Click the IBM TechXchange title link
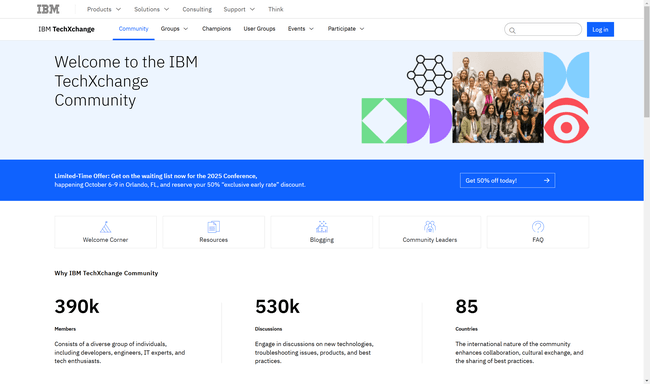 tap(66, 29)
